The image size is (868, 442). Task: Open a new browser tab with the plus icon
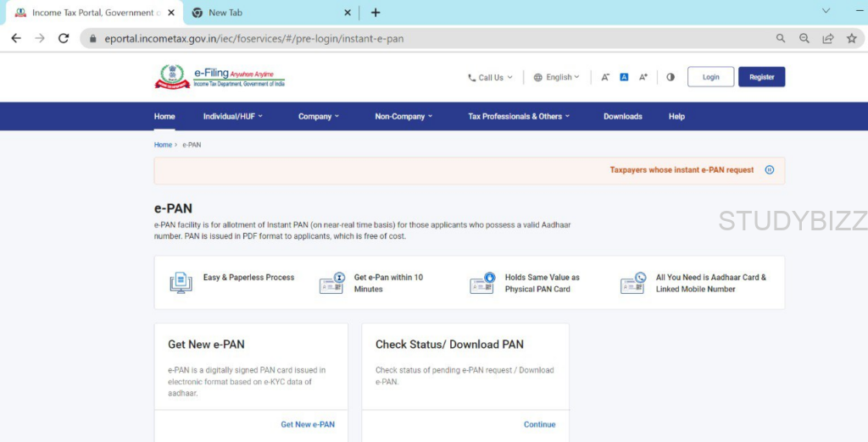(x=376, y=13)
